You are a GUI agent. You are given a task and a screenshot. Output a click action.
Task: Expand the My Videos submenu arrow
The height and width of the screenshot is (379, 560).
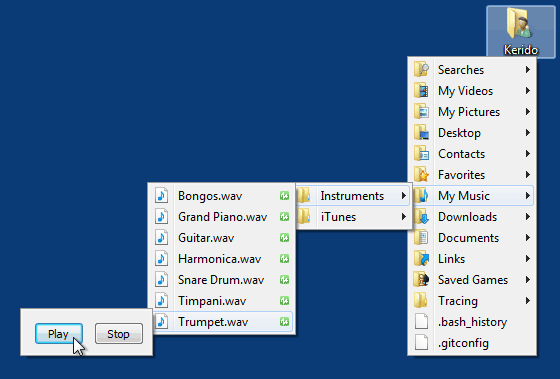coord(528,91)
